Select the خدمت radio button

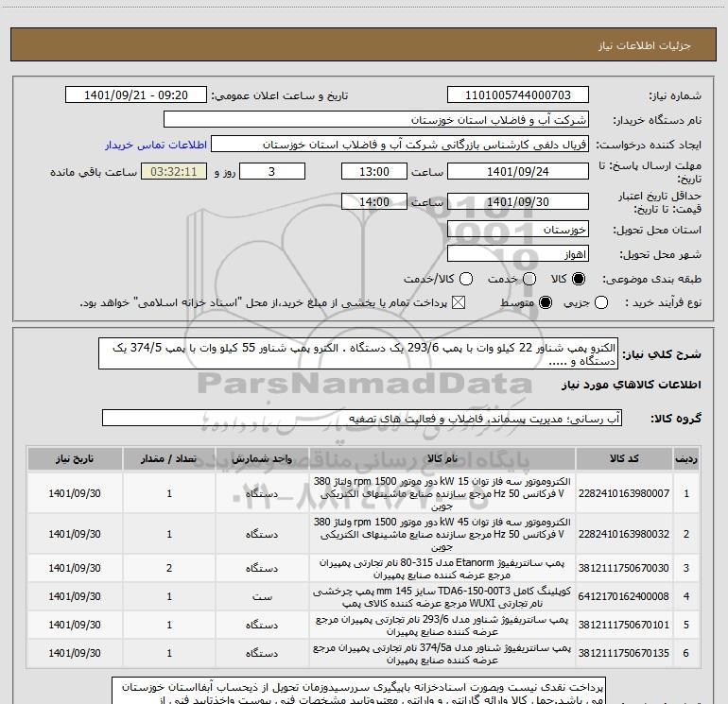click(x=529, y=279)
